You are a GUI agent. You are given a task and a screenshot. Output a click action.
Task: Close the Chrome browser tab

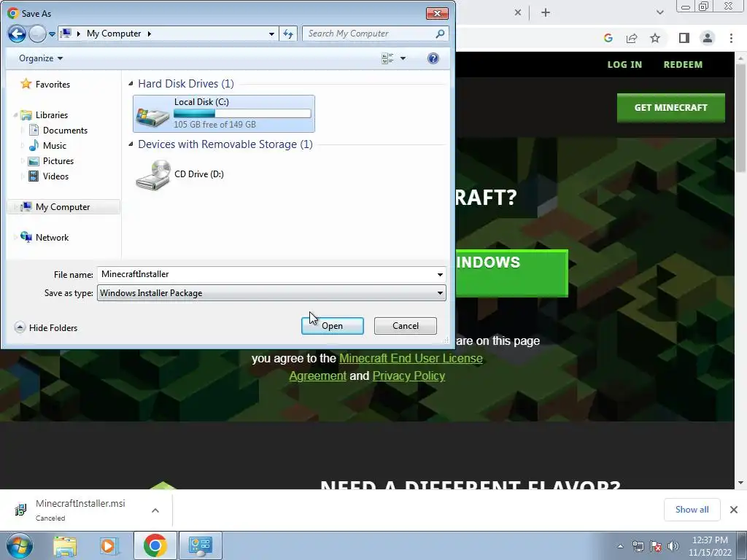(x=518, y=13)
